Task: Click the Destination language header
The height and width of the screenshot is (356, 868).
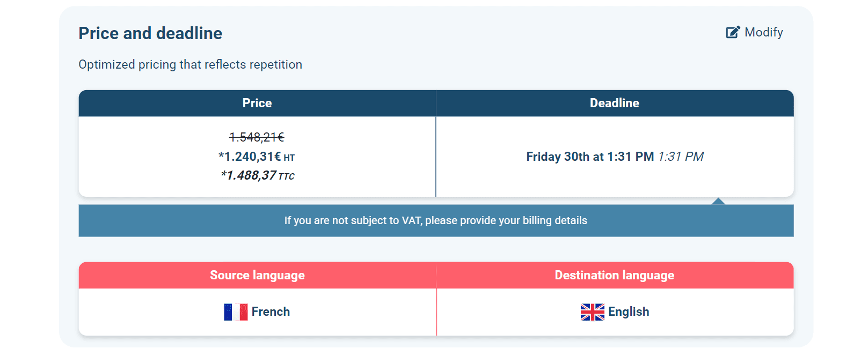Action: 614,275
